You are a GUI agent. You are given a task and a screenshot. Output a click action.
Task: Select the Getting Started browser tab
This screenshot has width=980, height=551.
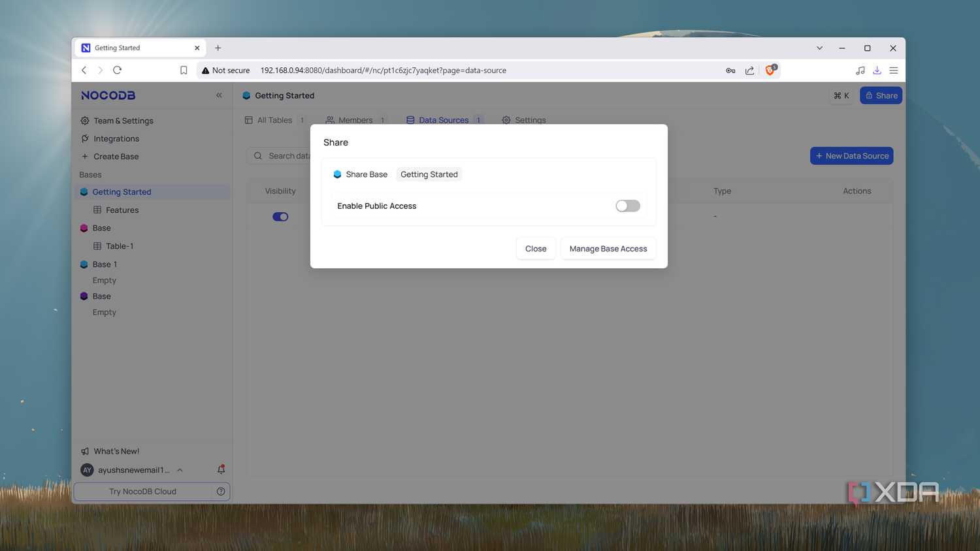pyautogui.click(x=139, y=48)
